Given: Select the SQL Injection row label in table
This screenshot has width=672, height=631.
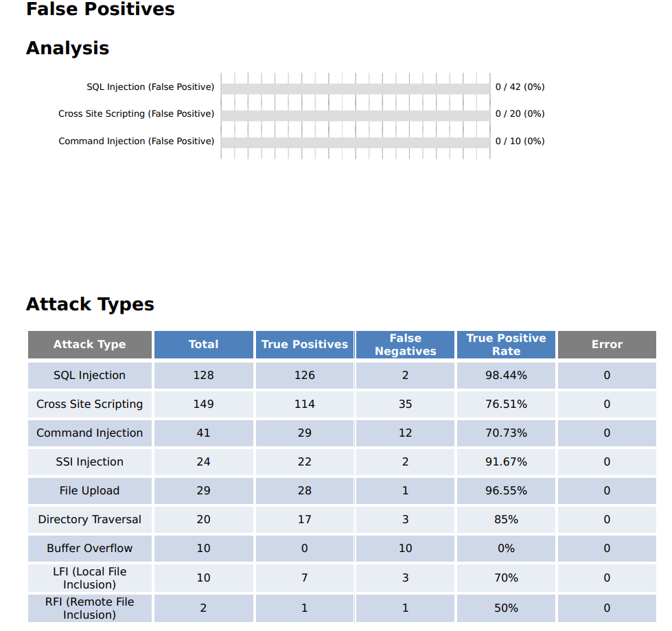Looking at the screenshot, I should point(90,376).
